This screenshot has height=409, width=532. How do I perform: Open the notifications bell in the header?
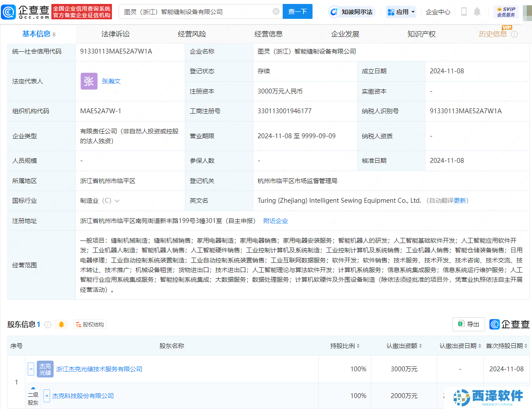click(477, 12)
